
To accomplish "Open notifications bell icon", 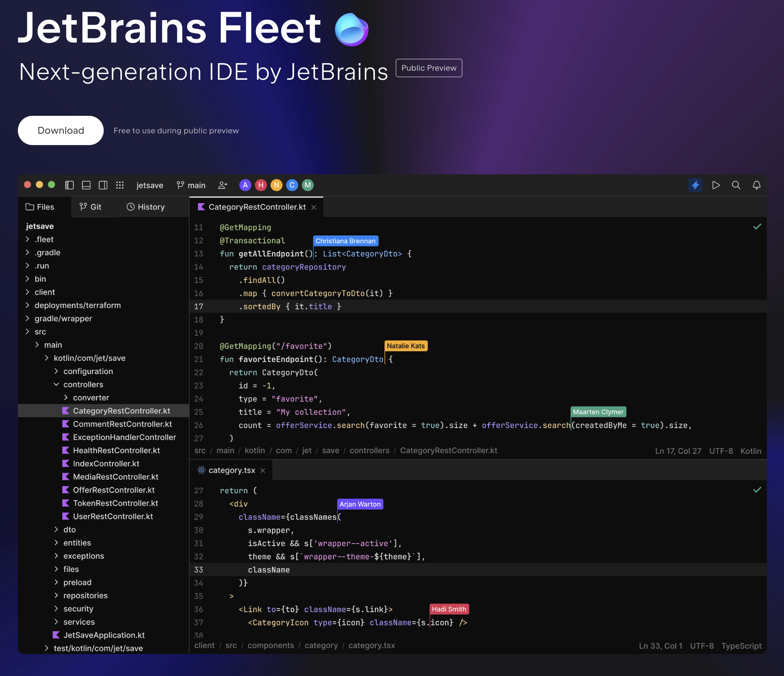I will click(757, 185).
